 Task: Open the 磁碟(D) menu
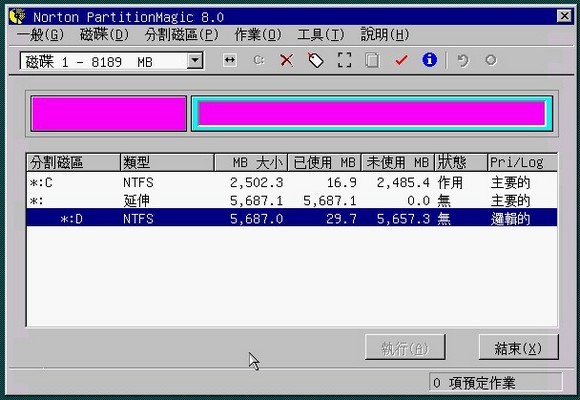tap(105, 35)
